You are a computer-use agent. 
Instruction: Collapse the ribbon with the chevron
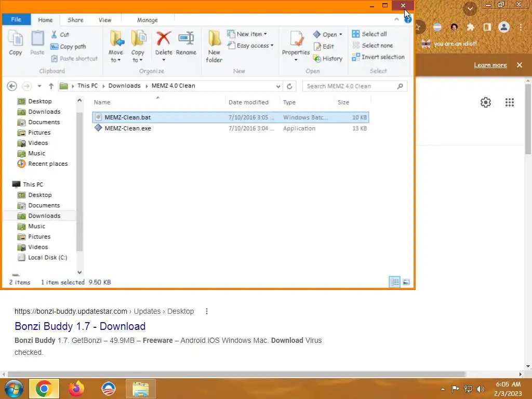point(396,19)
